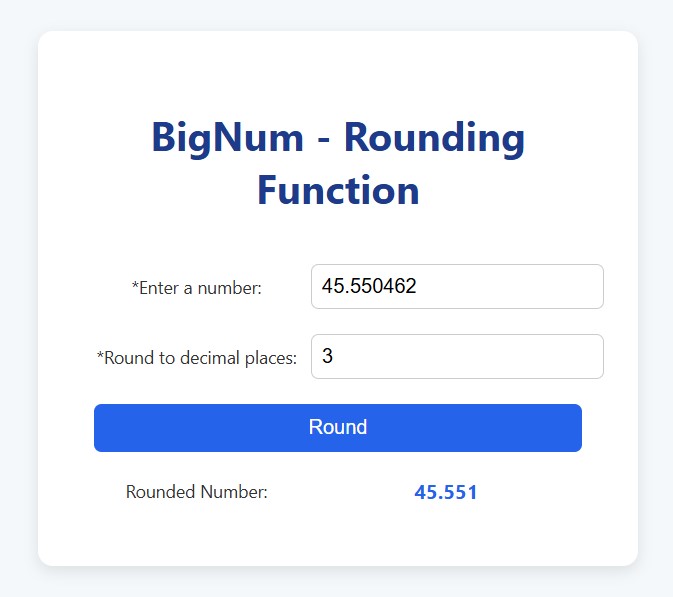673x597 pixels.
Task: Focus the decimal places input box
Action: click(x=457, y=357)
